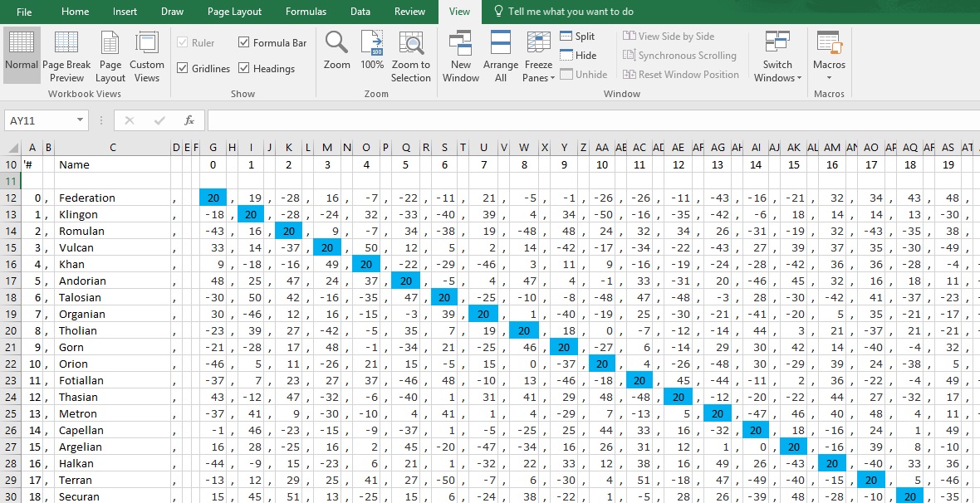The height and width of the screenshot is (503, 980).
Task: Uncheck the Gridlines checkbox
Action: pyautogui.click(x=183, y=68)
